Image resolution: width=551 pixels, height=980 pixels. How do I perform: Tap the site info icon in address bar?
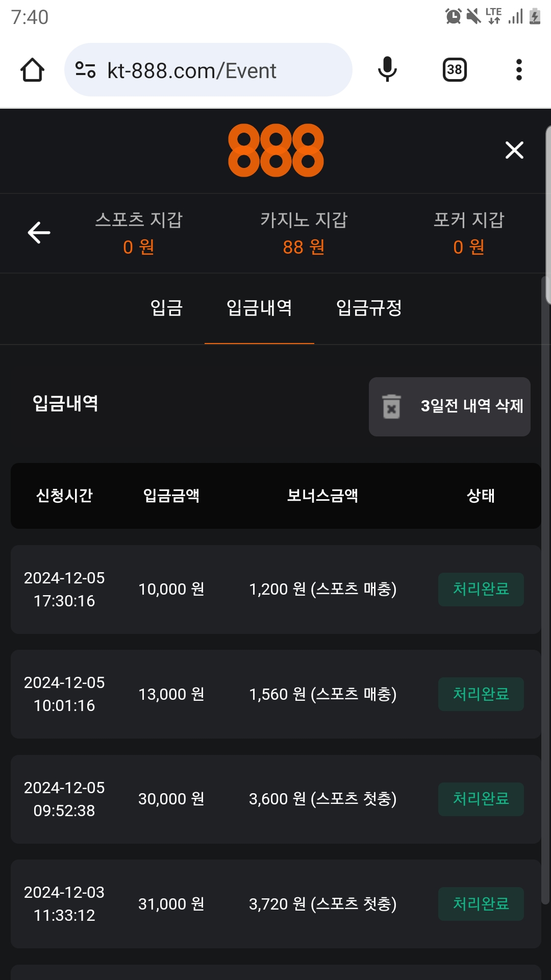[x=85, y=70]
